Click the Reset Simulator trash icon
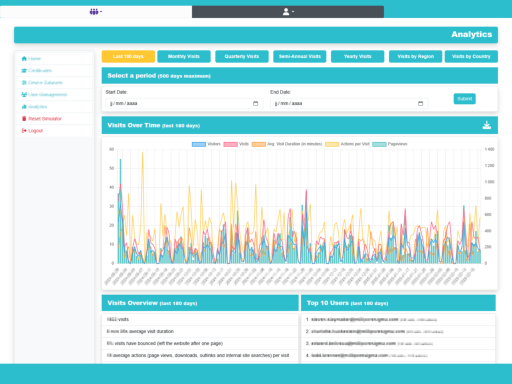Viewport: 512px width, 384px height. (24, 119)
